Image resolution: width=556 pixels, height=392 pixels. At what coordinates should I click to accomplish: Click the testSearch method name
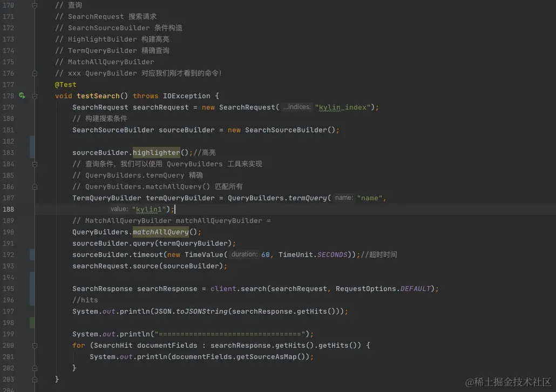pos(98,96)
